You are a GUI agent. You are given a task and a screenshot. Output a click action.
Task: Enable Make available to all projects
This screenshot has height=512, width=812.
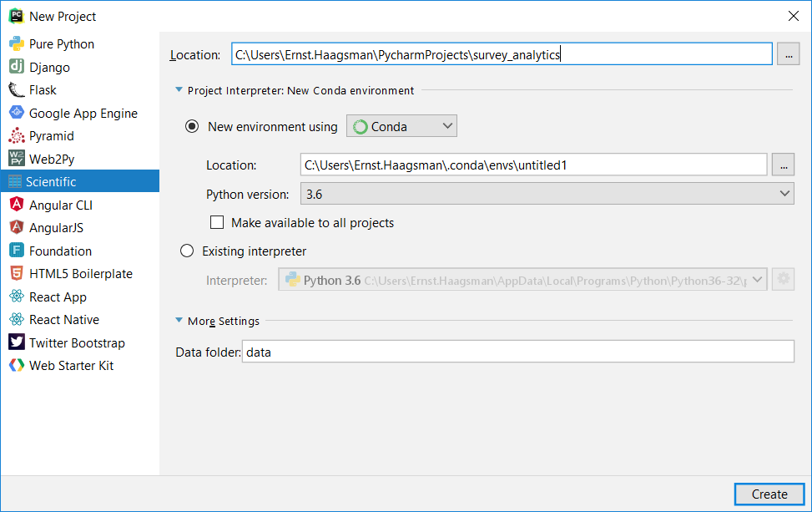point(217,222)
